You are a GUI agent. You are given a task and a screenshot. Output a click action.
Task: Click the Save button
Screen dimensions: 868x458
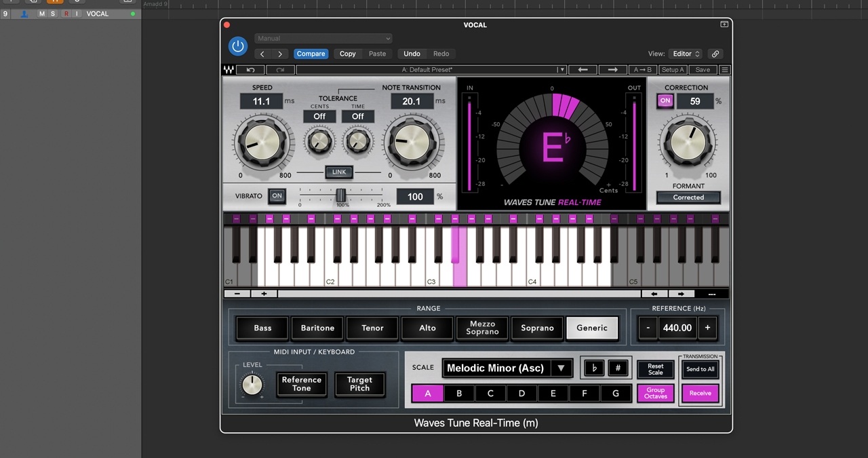click(703, 70)
